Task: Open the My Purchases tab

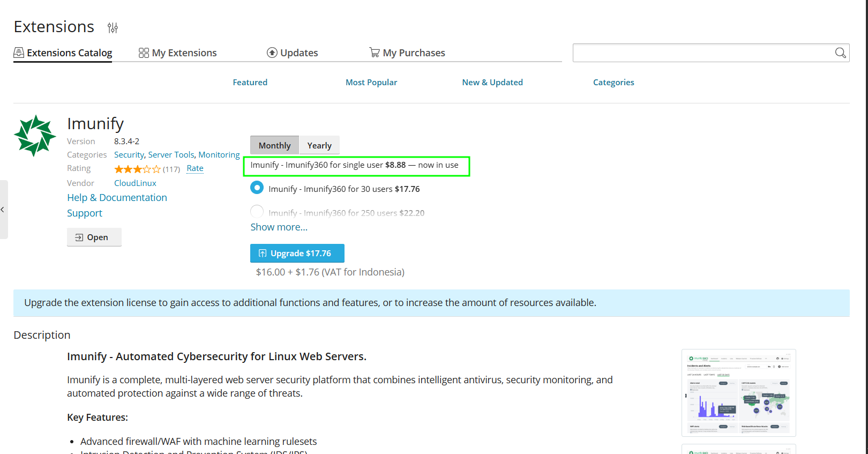Action: click(407, 53)
